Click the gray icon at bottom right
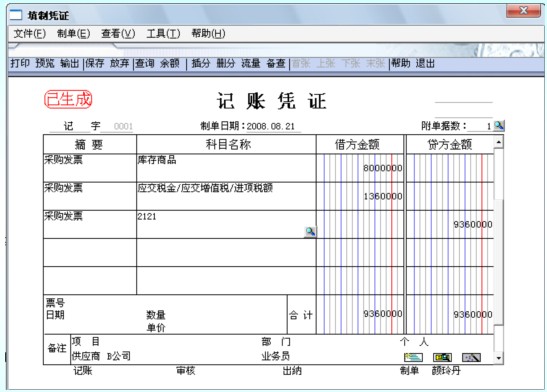Image resolution: width=547 pixels, height=392 pixels. 471,357
